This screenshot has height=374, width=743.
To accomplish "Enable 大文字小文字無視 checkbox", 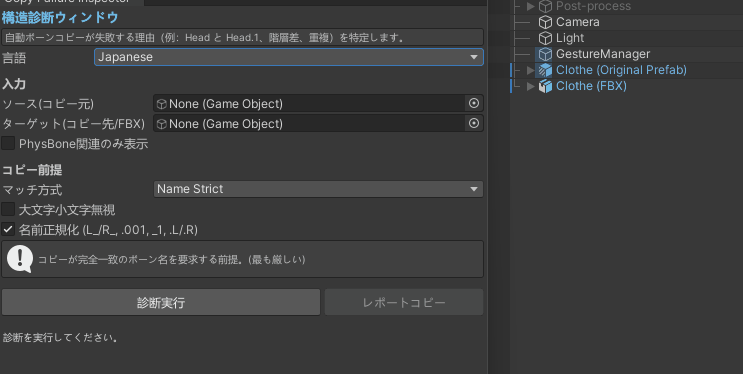I will coord(8,209).
